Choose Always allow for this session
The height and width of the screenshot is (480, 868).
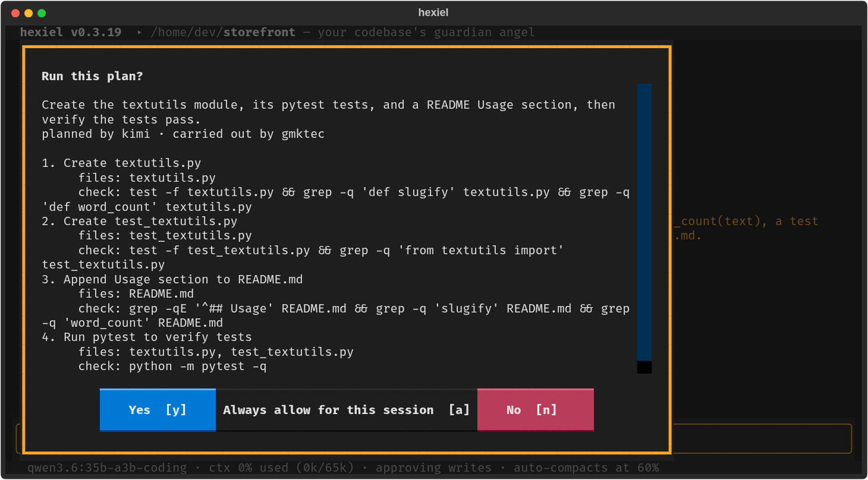coord(347,410)
